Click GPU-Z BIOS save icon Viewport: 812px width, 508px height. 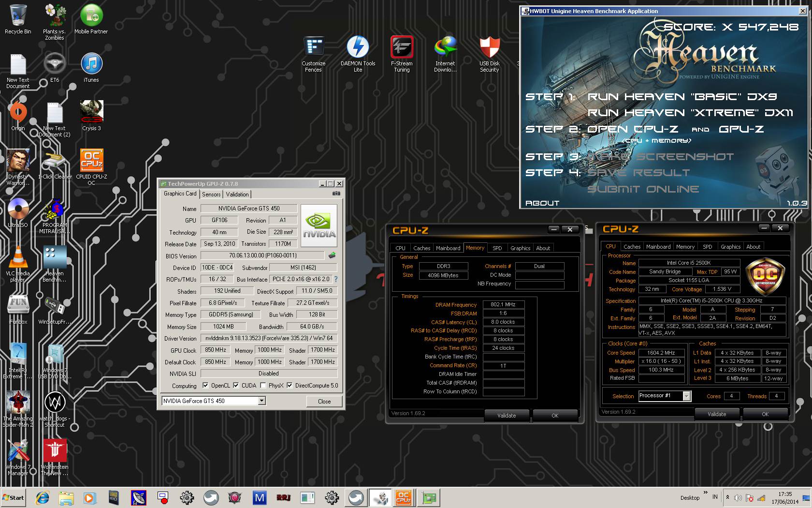click(332, 255)
